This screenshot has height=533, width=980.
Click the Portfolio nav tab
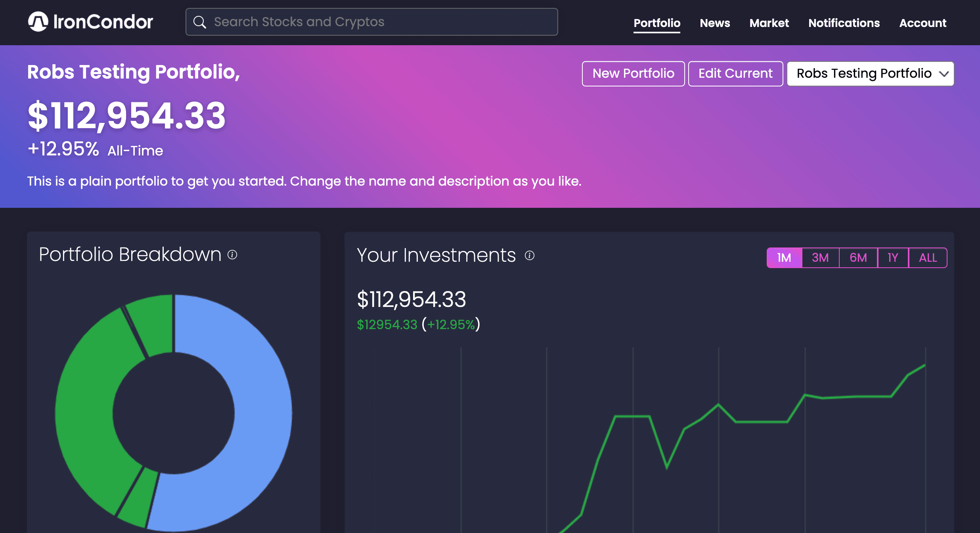(657, 23)
